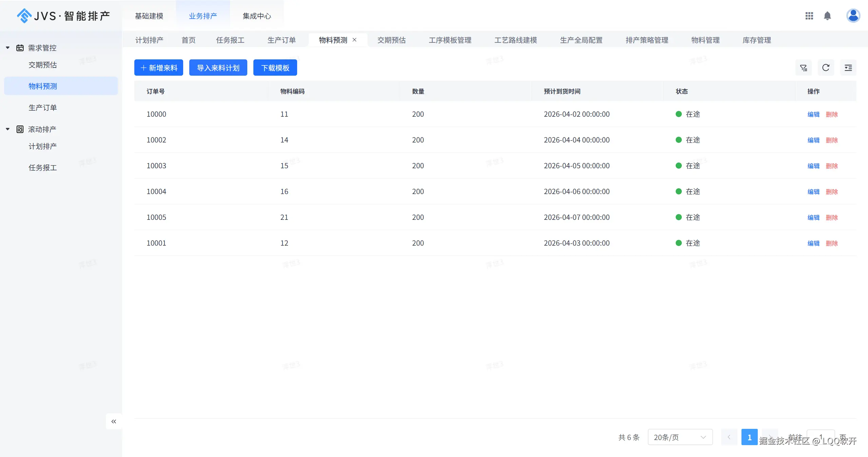The image size is (868, 457).
Task: Open column settings icon
Action: pos(848,68)
